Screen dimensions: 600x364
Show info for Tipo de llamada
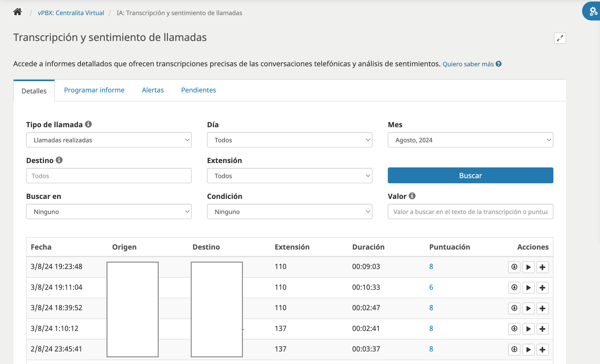[x=88, y=124]
